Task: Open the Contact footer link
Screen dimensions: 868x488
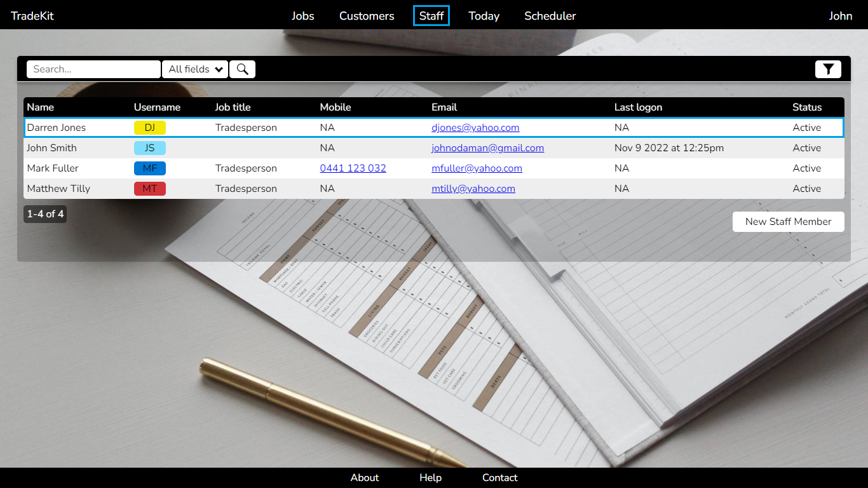Action: [500, 478]
